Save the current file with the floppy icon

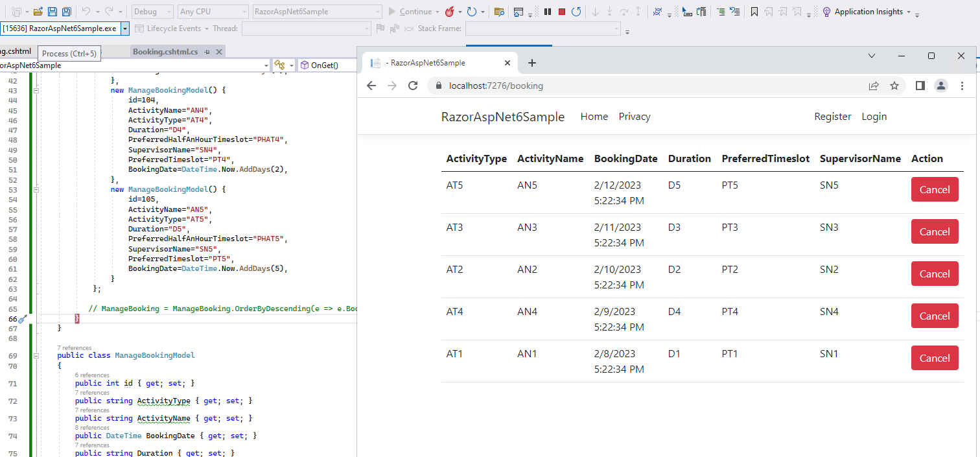52,12
